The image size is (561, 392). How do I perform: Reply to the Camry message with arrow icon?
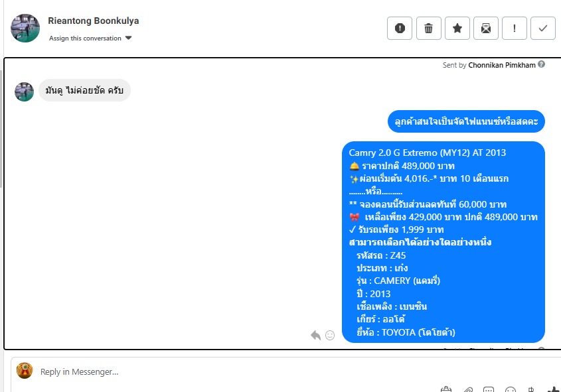315,335
